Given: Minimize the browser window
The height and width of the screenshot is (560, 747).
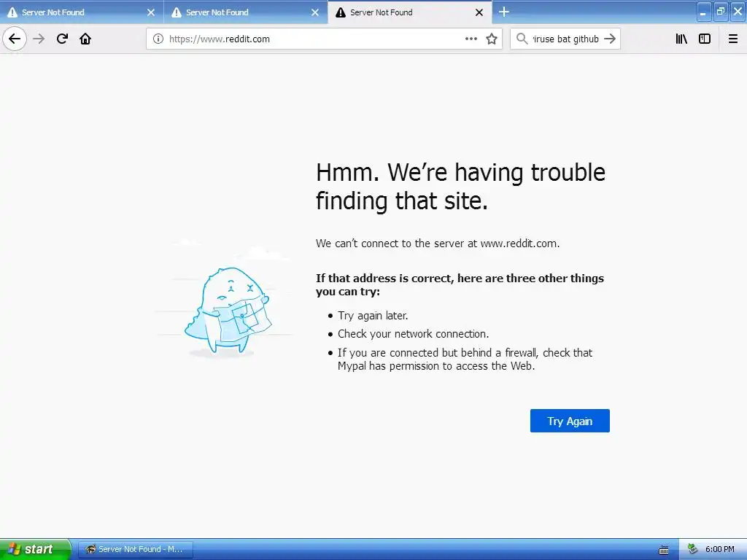Looking at the screenshot, I should [704, 12].
